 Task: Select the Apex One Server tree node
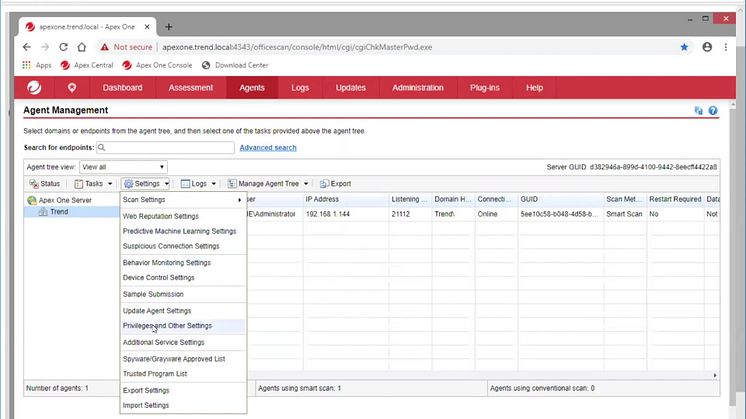pyautogui.click(x=65, y=200)
